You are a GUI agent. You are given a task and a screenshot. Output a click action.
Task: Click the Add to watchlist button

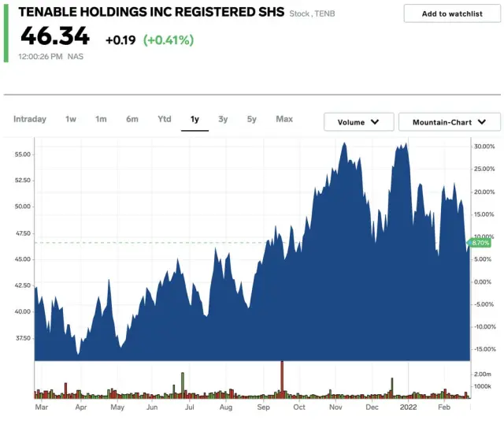451,13
